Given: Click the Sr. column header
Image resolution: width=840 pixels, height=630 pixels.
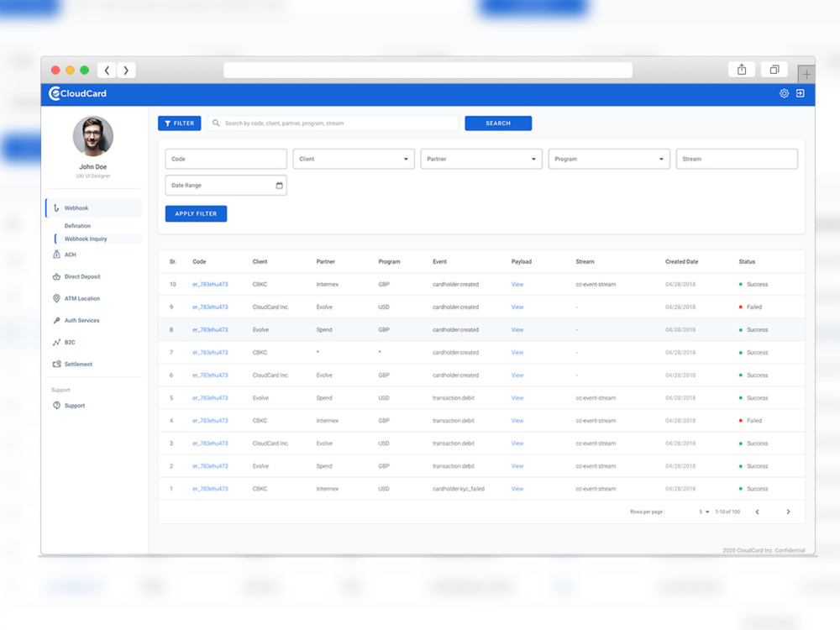Looking at the screenshot, I should 172,262.
